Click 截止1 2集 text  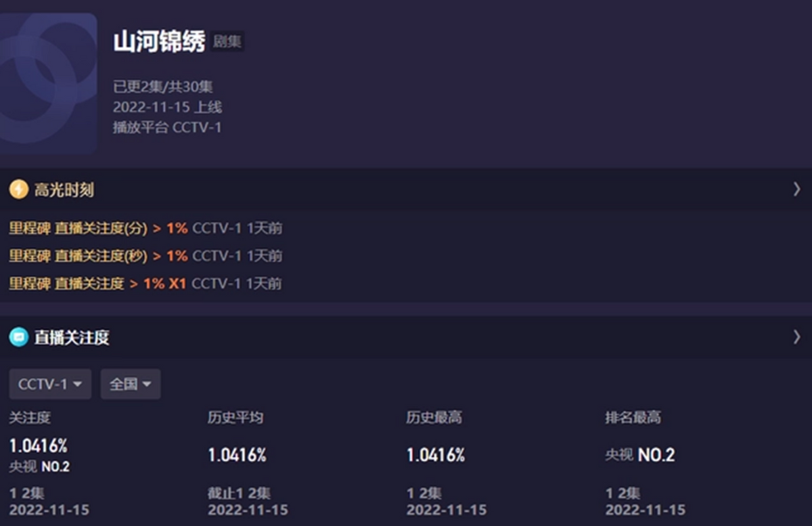click(x=239, y=493)
